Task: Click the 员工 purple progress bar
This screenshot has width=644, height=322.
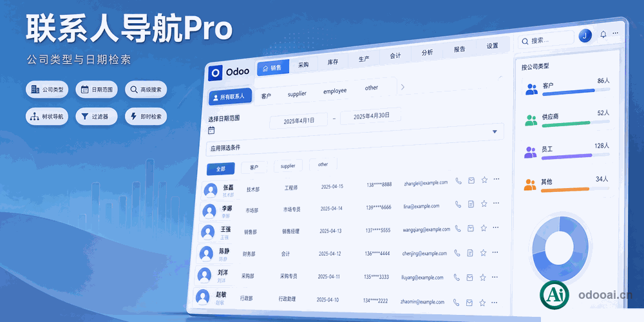Action: point(575,156)
